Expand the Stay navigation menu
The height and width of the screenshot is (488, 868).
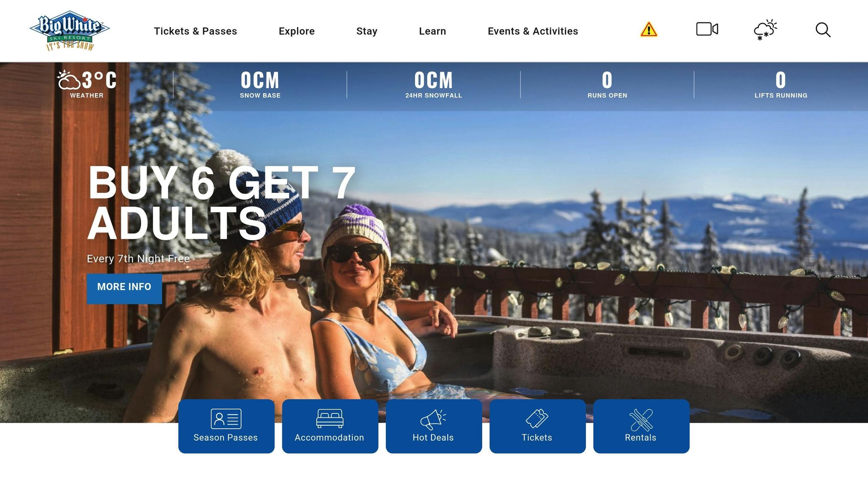(x=367, y=31)
